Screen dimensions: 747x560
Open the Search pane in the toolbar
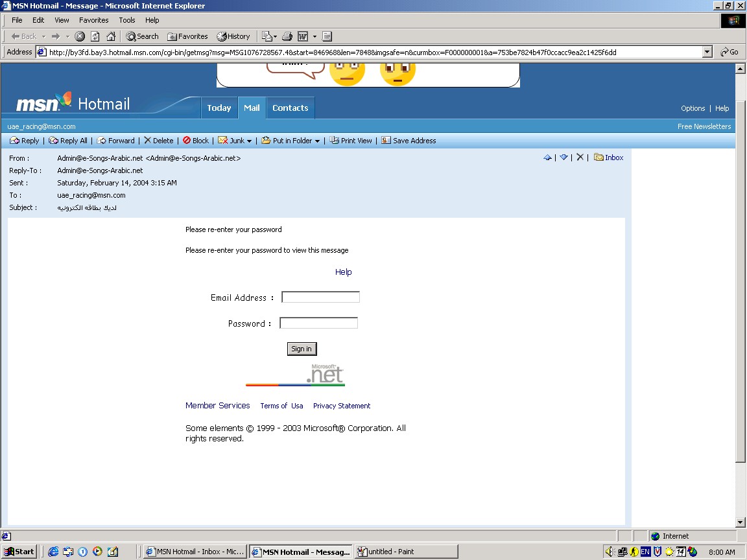click(142, 36)
